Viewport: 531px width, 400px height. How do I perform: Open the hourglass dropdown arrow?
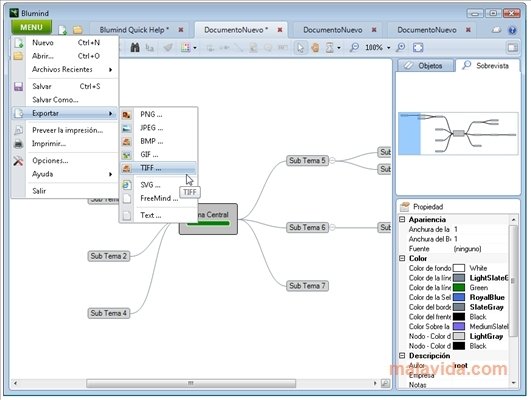pos(339,48)
